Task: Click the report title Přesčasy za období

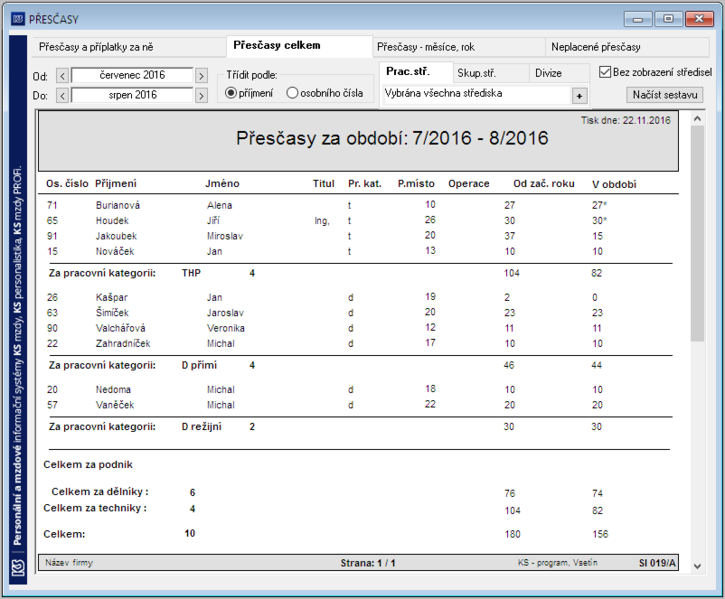Action: pos(392,138)
